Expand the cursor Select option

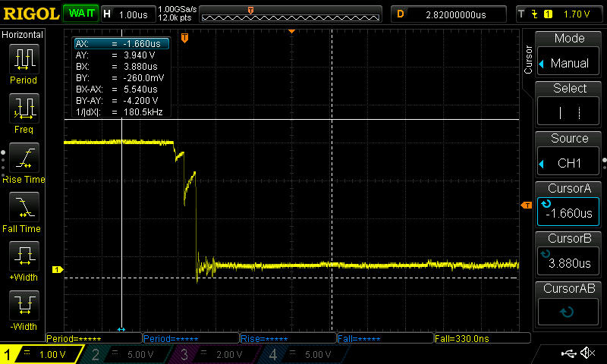(569, 105)
